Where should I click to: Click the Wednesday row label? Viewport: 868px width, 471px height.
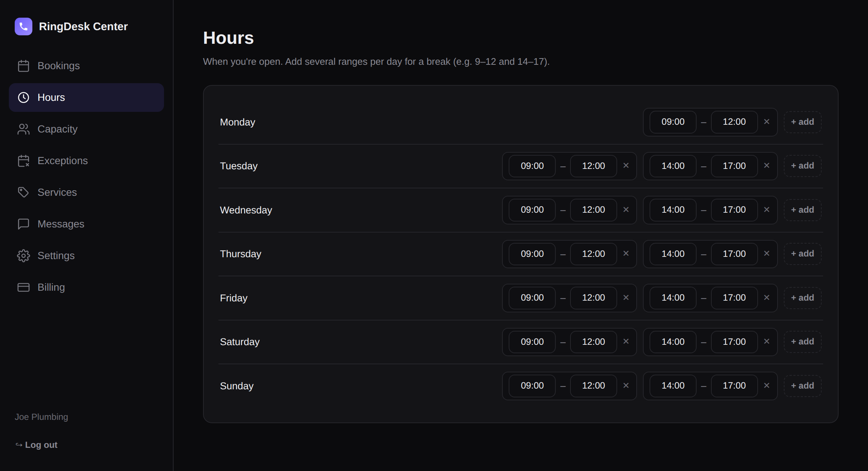click(246, 210)
